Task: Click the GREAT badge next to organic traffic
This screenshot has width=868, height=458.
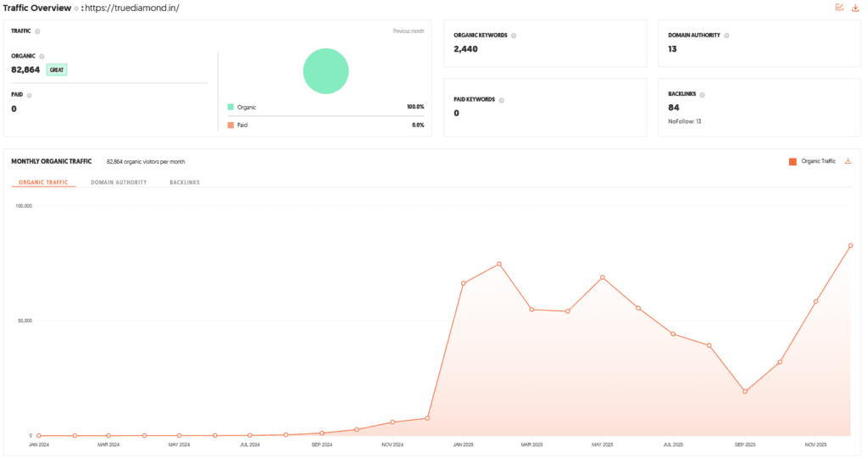Action: click(x=57, y=70)
